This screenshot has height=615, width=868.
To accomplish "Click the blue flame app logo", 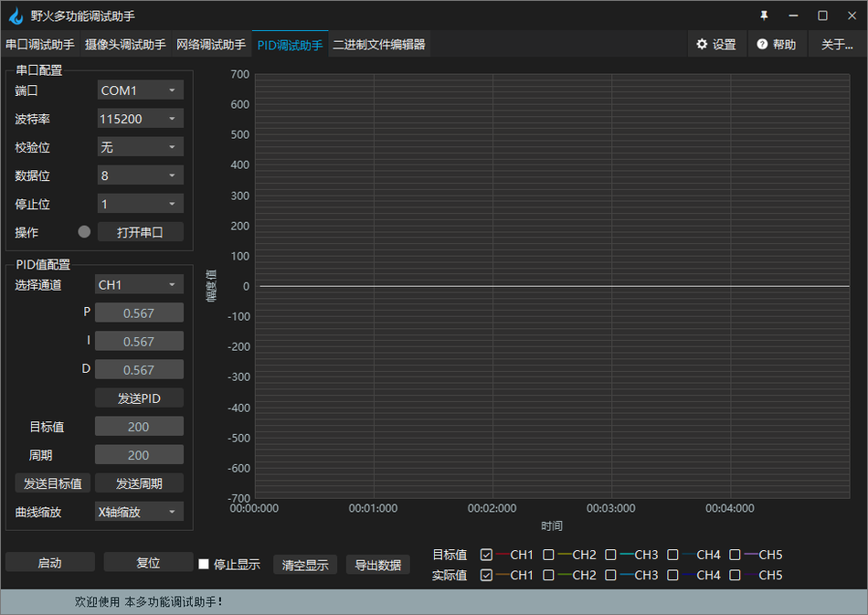I will [x=16, y=16].
